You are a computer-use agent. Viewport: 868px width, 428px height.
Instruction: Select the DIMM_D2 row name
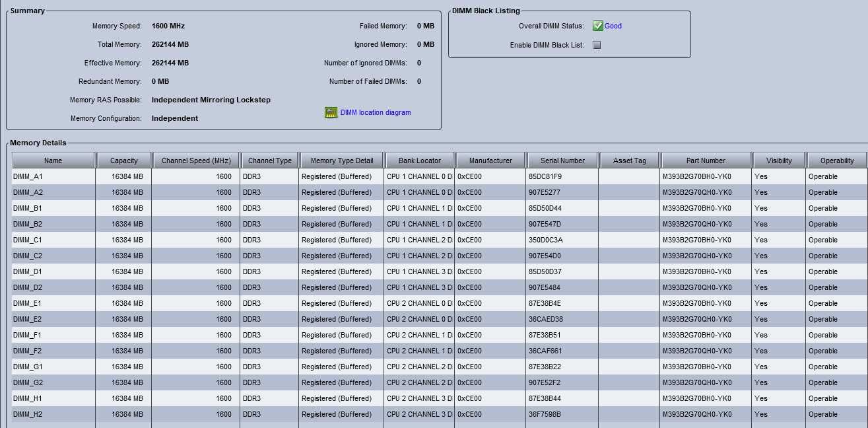(28, 287)
